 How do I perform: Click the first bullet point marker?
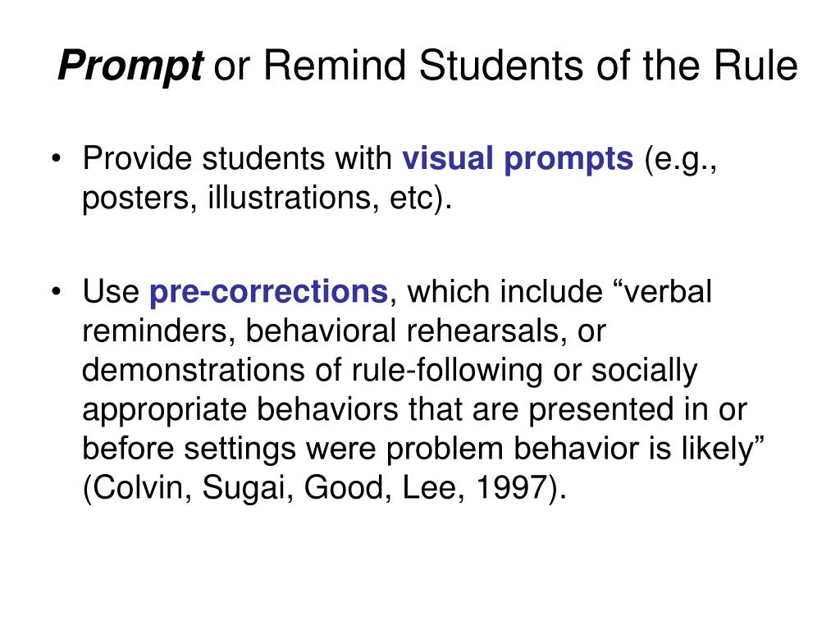pos(57,159)
